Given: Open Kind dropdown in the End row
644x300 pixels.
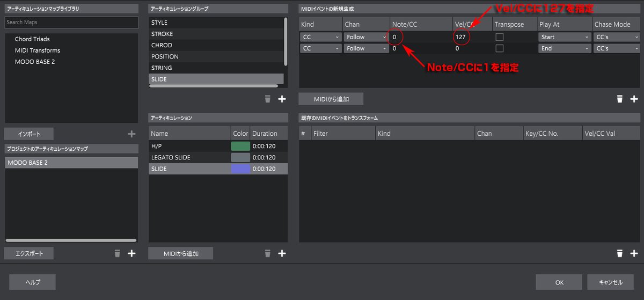Looking at the screenshot, I should [320, 48].
